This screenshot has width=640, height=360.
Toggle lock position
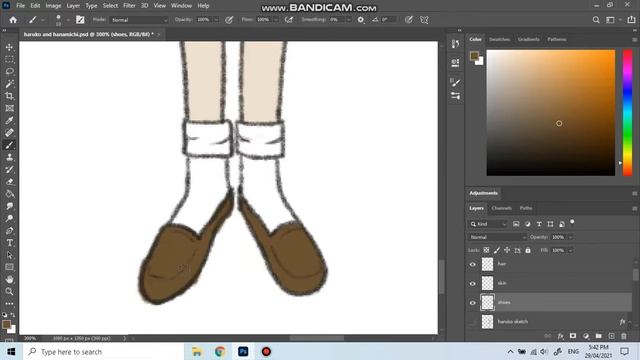coord(507,250)
